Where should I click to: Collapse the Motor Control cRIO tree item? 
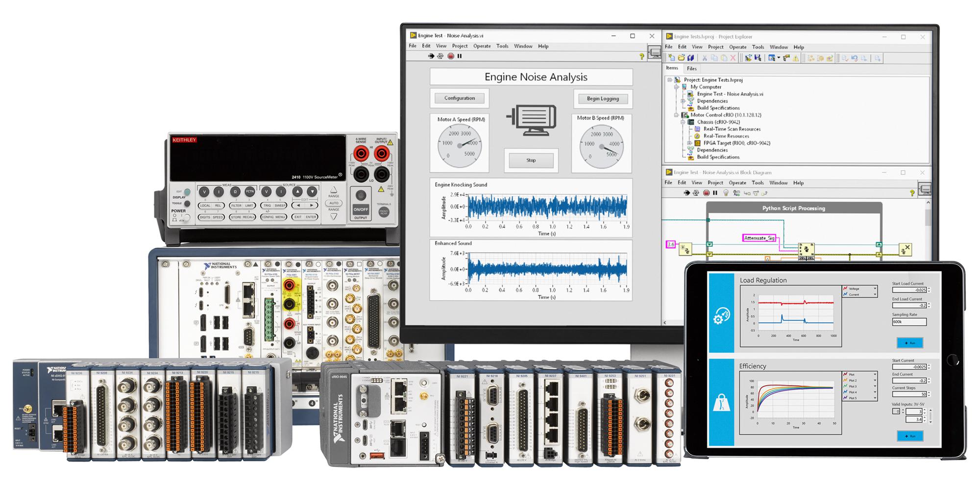click(x=676, y=115)
